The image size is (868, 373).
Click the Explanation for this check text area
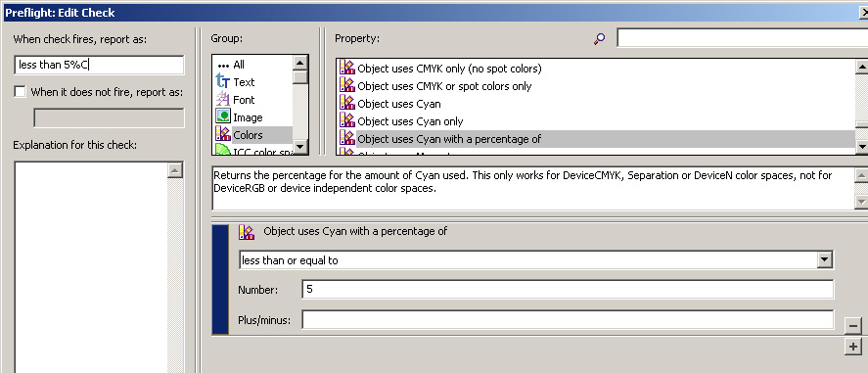tap(91, 267)
